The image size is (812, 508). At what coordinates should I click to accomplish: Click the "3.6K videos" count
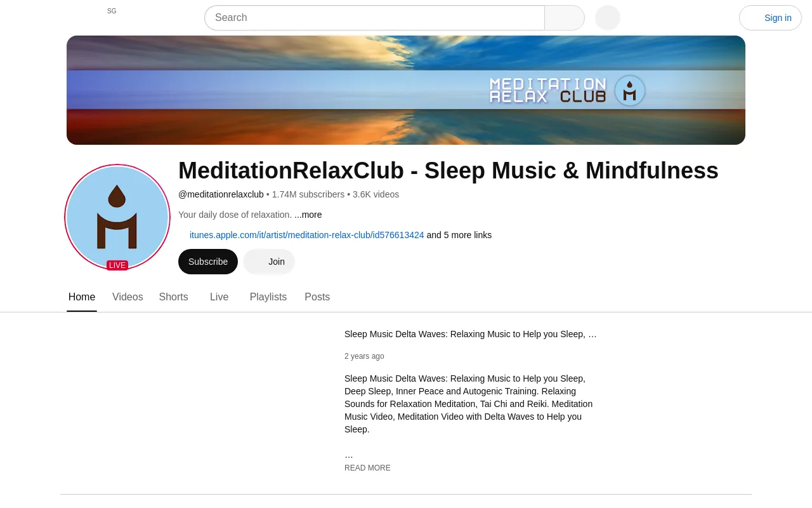pyautogui.click(x=376, y=194)
